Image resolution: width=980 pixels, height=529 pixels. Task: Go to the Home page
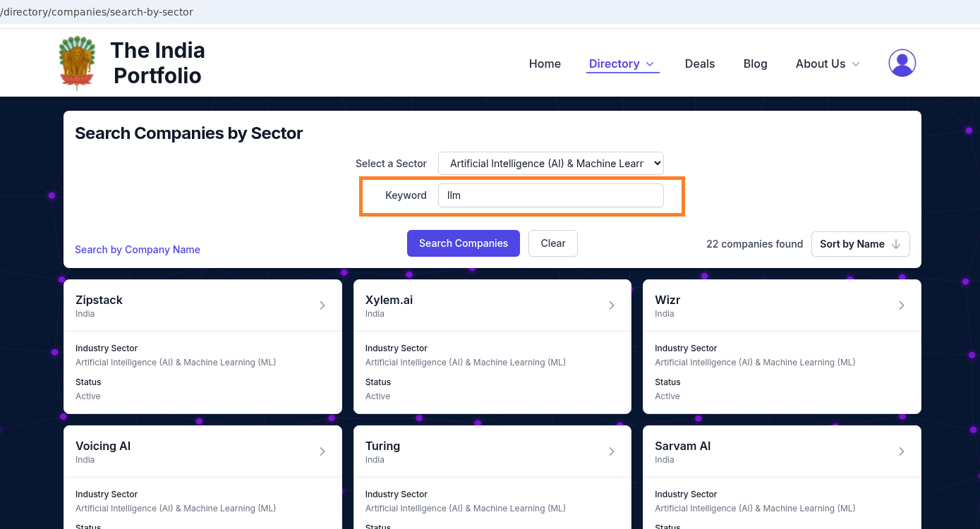coord(545,63)
